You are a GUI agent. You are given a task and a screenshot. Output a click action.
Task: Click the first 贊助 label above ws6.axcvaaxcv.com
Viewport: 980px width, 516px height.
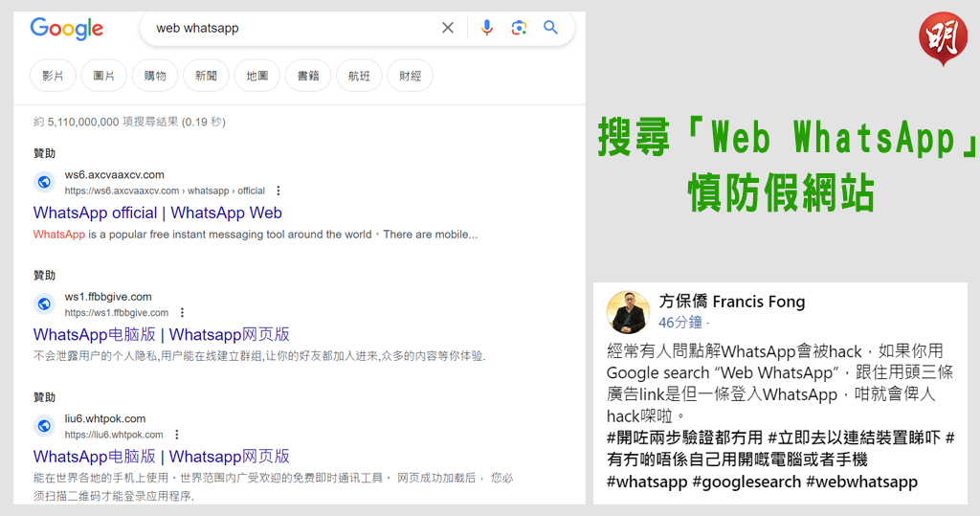44,153
